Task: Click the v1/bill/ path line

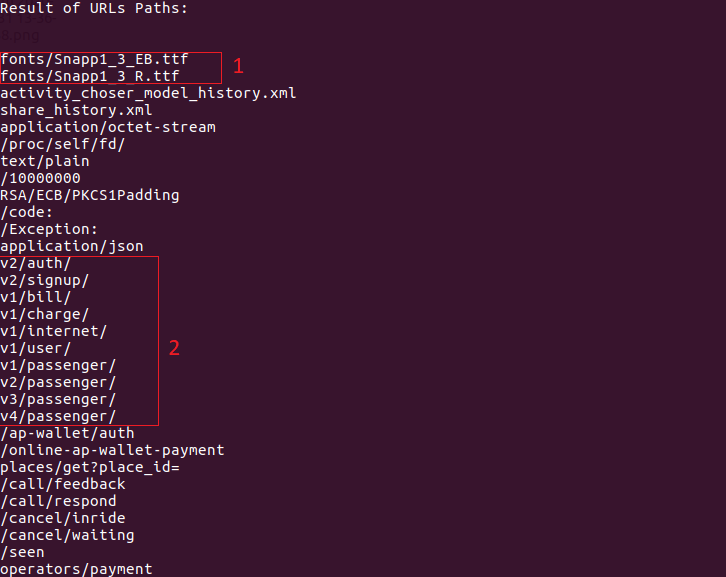Action: [35, 297]
